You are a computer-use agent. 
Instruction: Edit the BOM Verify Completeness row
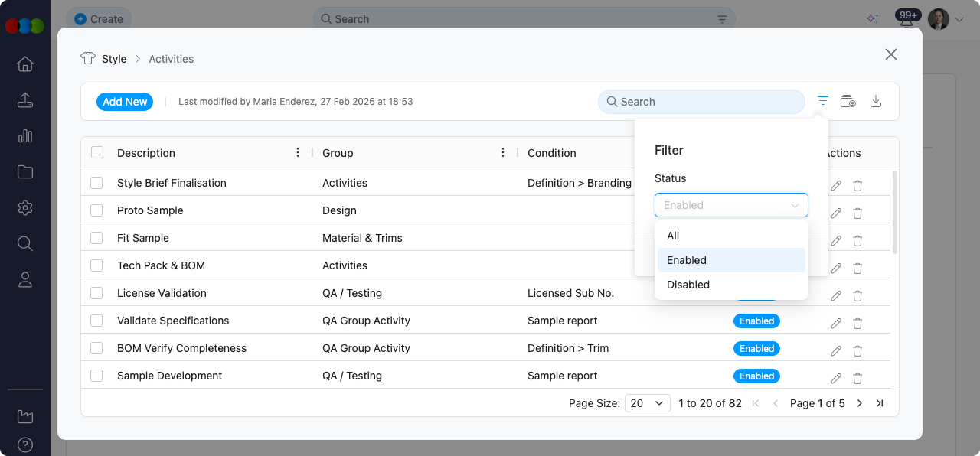pyautogui.click(x=836, y=350)
